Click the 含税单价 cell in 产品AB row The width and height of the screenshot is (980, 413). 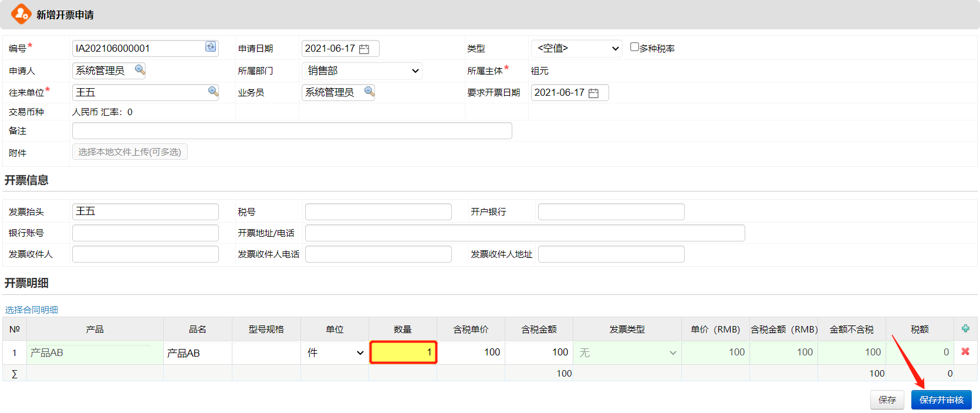(471, 352)
